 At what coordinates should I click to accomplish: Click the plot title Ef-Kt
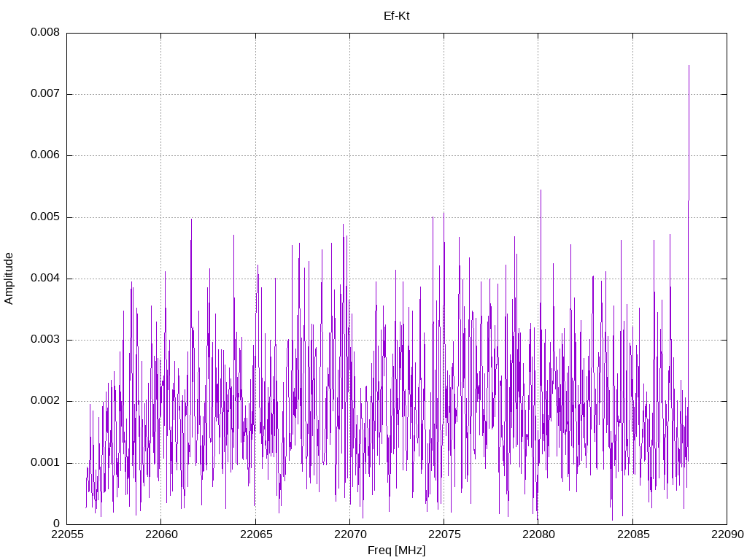pos(396,15)
